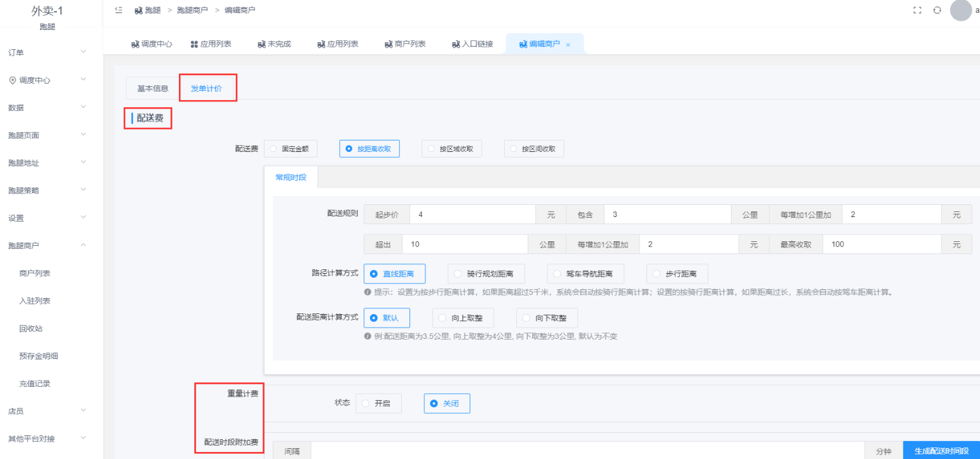Click the refresh page icon
Image resolution: width=980 pixels, height=459 pixels.
(937, 10)
